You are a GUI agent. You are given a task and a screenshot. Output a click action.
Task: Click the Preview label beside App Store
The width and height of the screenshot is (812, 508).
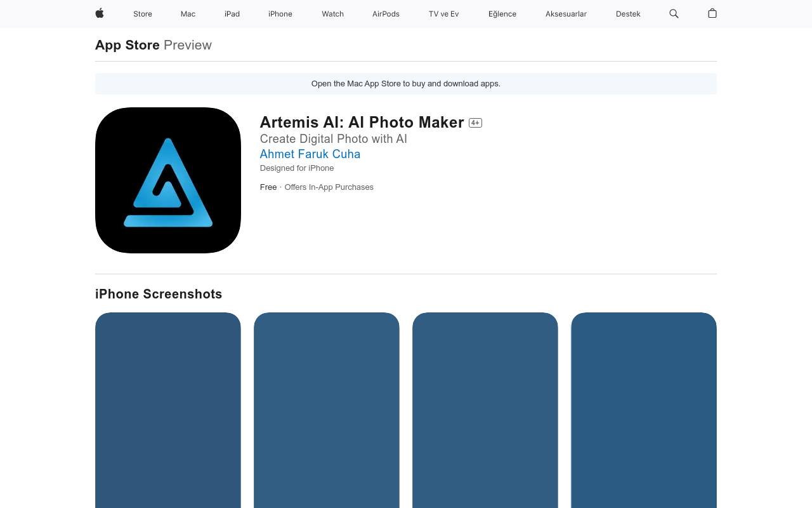pos(188,45)
